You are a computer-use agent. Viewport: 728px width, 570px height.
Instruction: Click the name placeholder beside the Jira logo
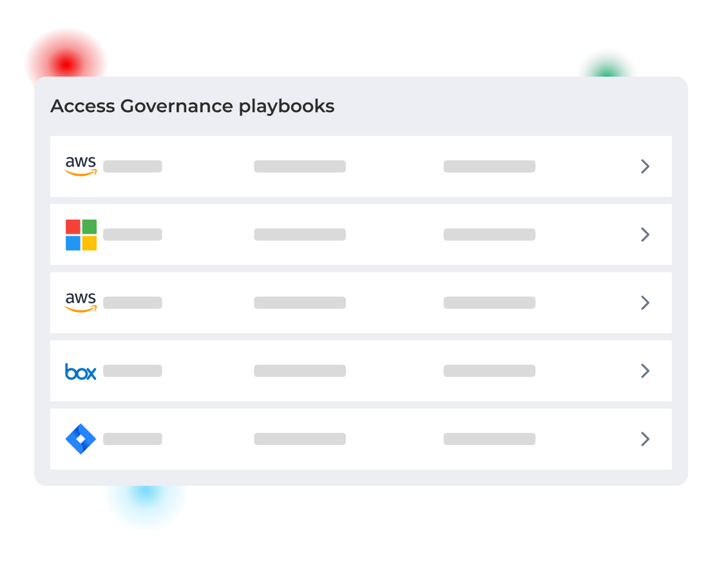[x=133, y=439]
